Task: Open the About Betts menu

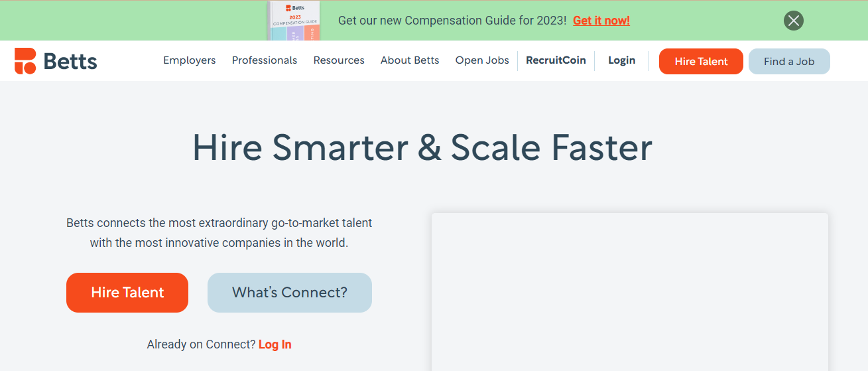Action: (410, 60)
